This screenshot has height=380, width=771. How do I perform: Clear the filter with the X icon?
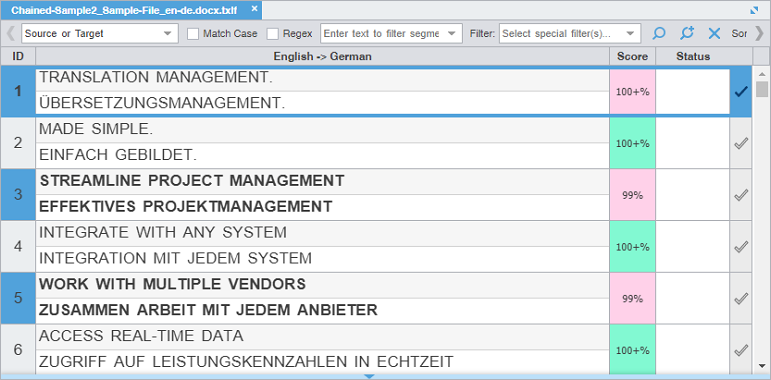click(714, 33)
